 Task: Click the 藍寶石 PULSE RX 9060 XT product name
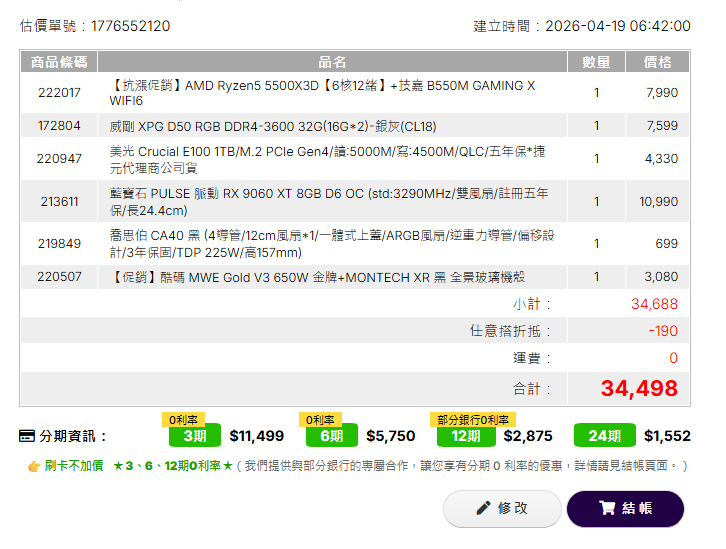(x=329, y=202)
